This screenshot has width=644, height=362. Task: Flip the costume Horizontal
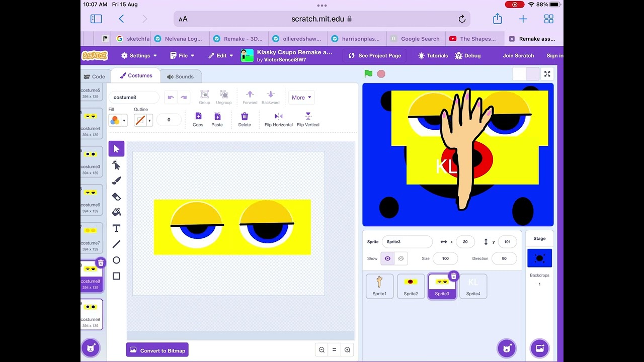pos(279,119)
